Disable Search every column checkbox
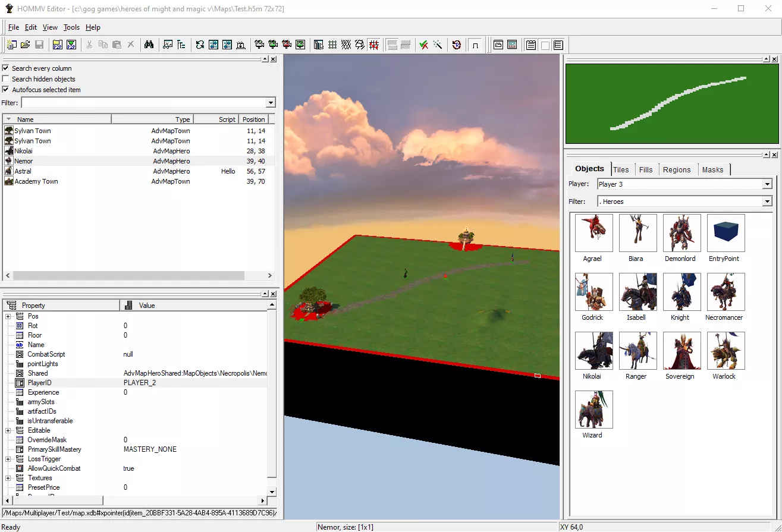Viewport: 782px width, 532px height. pyautogui.click(x=6, y=68)
